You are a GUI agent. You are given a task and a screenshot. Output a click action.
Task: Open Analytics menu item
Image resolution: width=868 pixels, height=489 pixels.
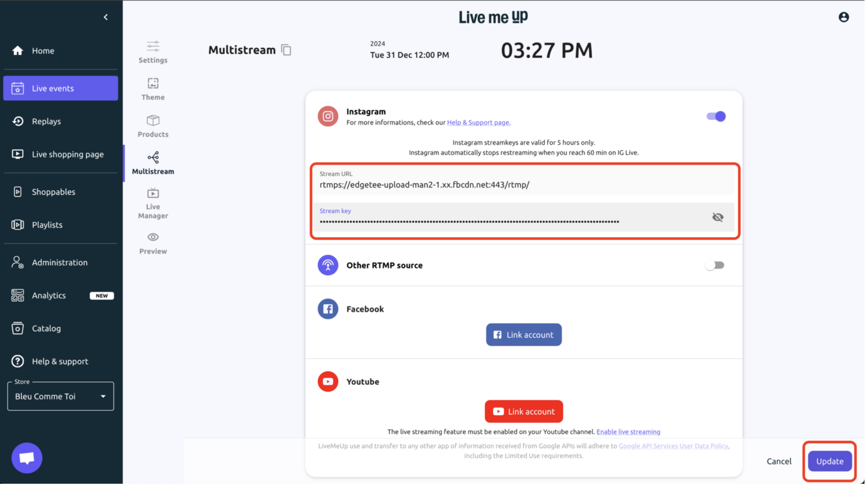[x=49, y=295]
